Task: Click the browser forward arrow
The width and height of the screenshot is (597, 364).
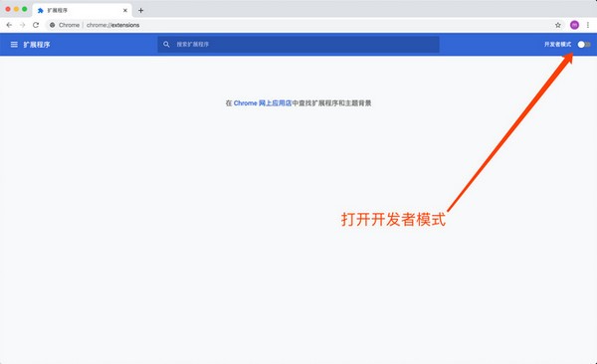Action: point(23,25)
